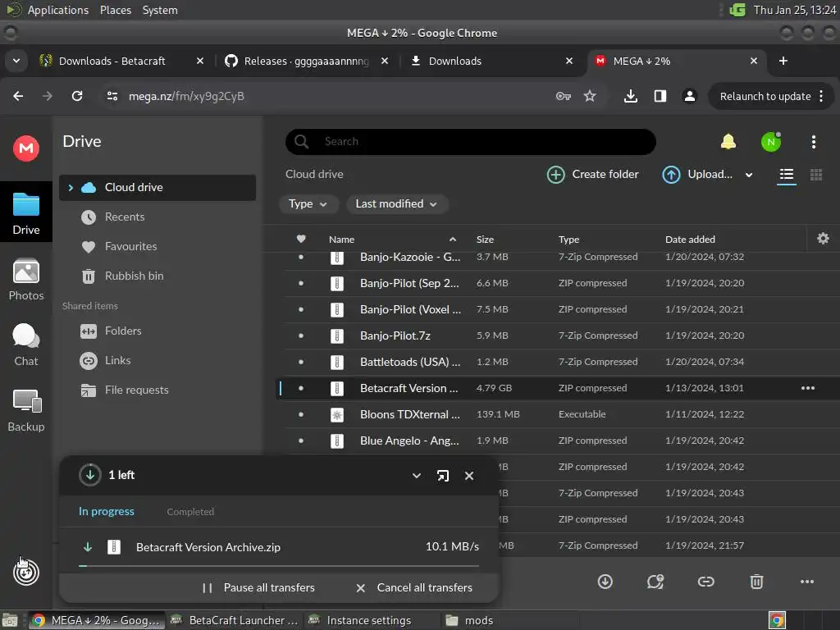The image size is (840, 630).
Task: Cancel all transfers
Action: point(414,587)
